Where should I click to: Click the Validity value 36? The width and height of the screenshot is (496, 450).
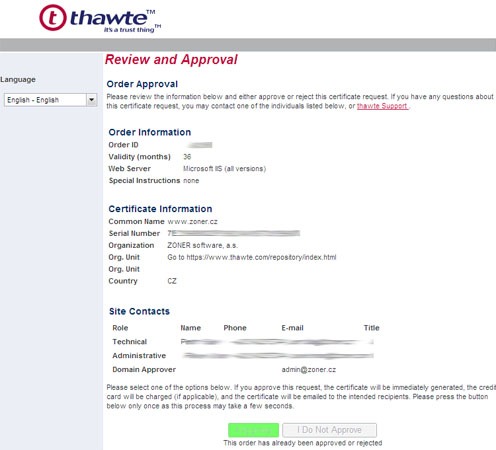pos(187,157)
